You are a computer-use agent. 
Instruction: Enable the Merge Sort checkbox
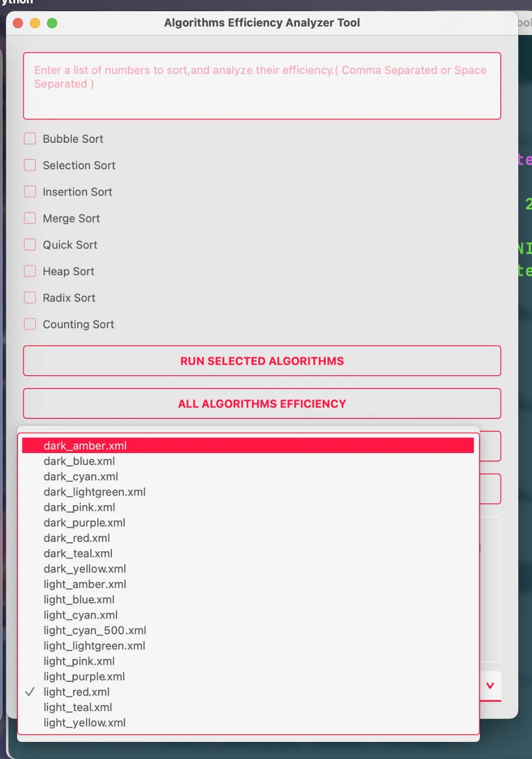30,218
